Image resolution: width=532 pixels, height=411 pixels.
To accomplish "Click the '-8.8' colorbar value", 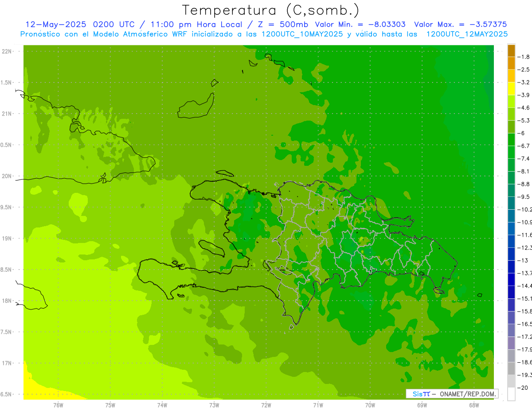I will (524, 184).
